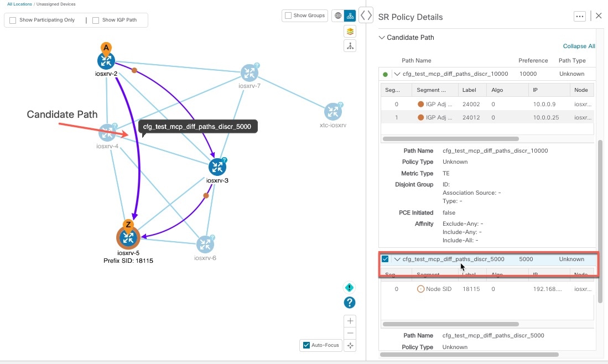Click the teal alert diamond icon
The image size is (608, 364).
click(x=349, y=287)
